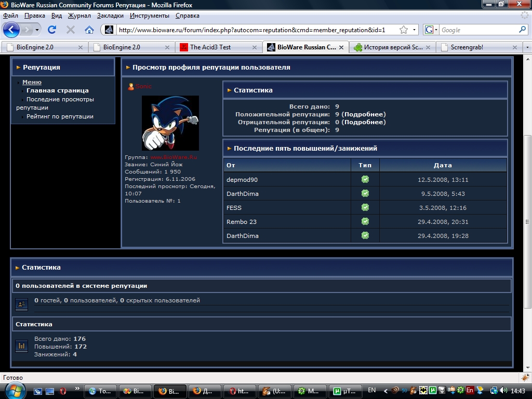Click the green check in the 19:28 row
The height and width of the screenshot is (399, 532).
tap(365, 235)
